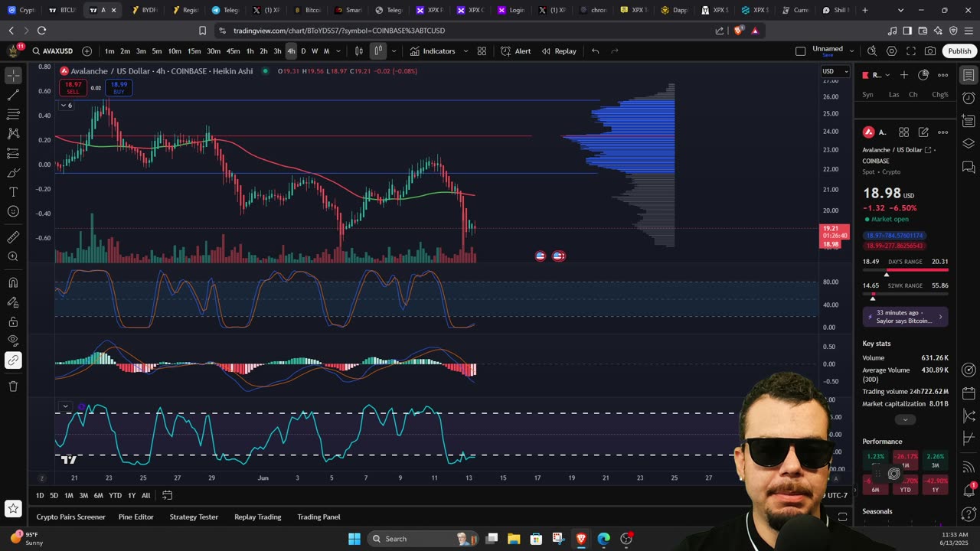
Task: Open the object tree layers panel
Action: tap(969, 143)
